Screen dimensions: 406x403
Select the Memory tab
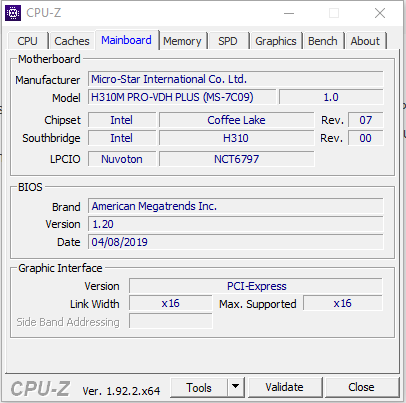coord(182,41)
